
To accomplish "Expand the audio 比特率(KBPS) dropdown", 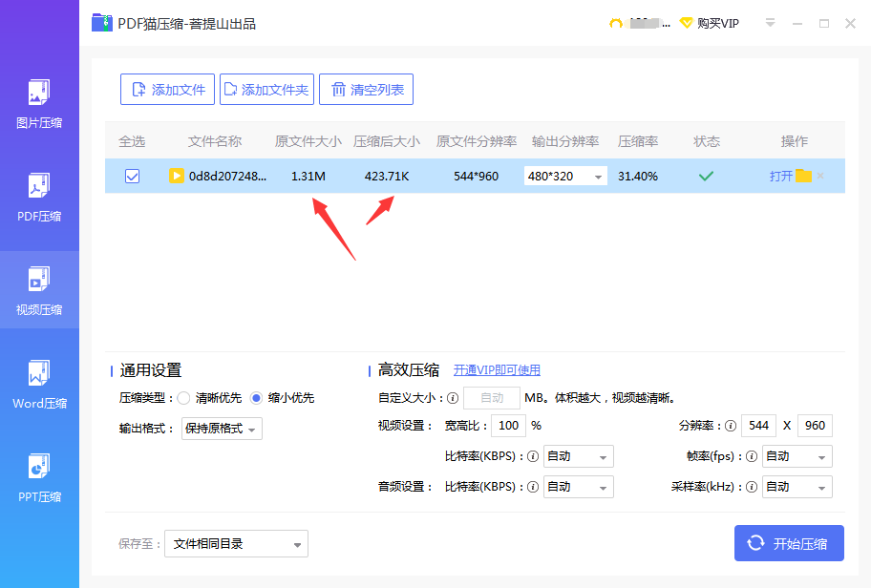I will click(578, 487).
